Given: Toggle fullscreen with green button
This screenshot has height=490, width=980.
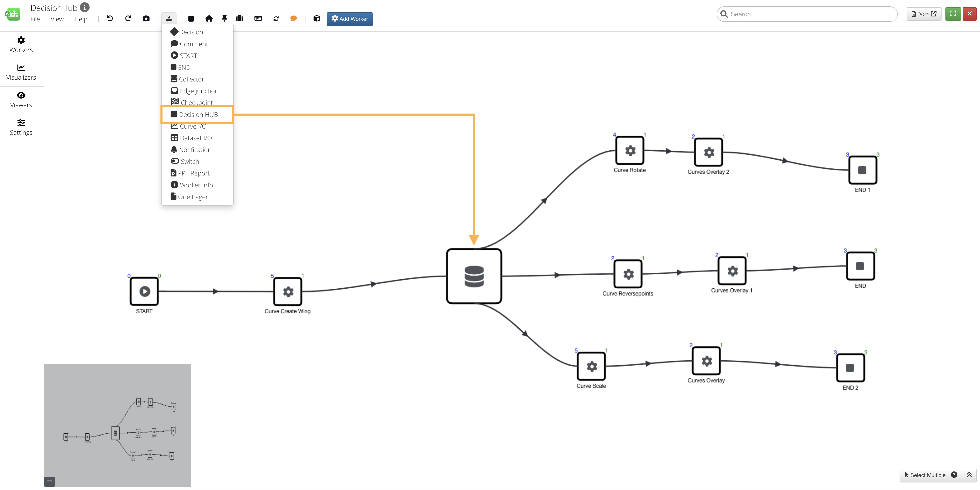Looking at the screenshot, I should pos(953,14).
